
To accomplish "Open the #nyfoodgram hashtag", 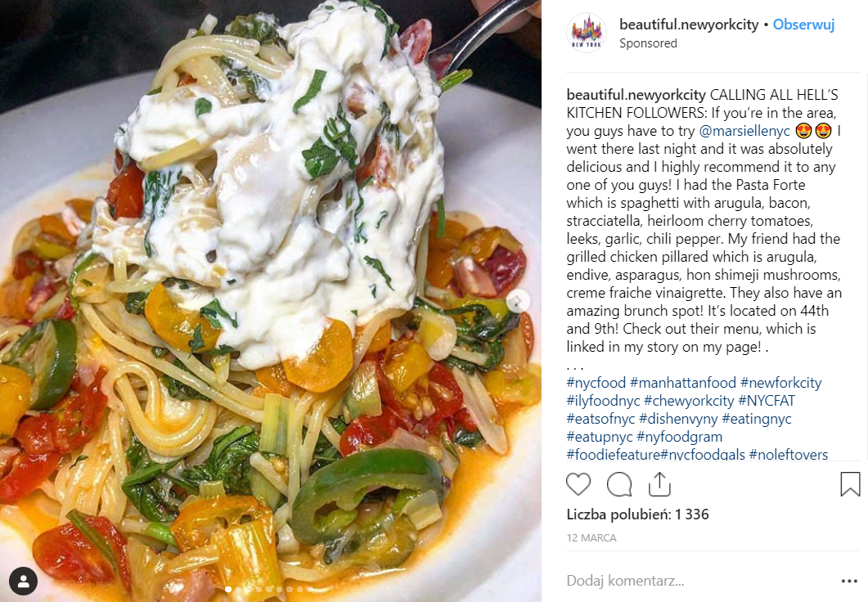I will (x=680, y=437).
